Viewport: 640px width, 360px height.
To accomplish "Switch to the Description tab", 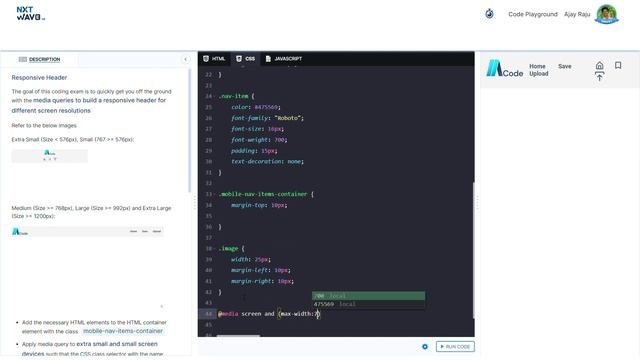I will (x=40, y=60).
